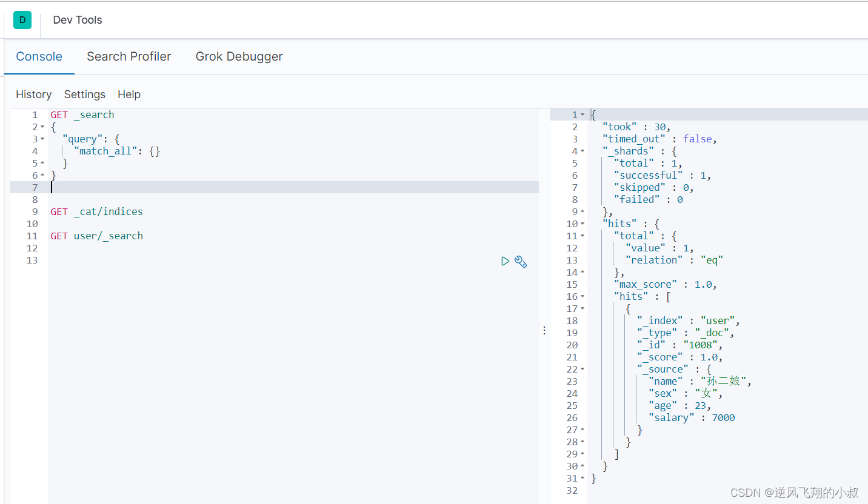This screenshot has height=504, width=868.
Task: Click the empty editor line 7
Action: 242,188
